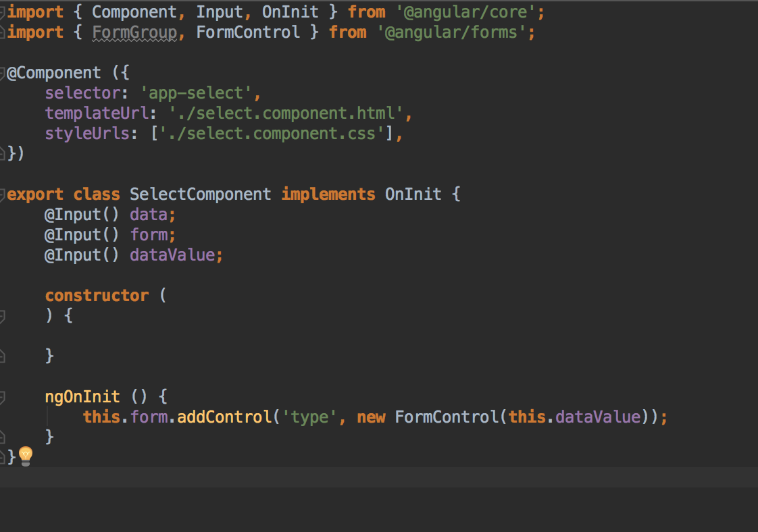Place cursor on the empty highlighted last line
This screenshot has width=758, height=532.
pos(379,477)
